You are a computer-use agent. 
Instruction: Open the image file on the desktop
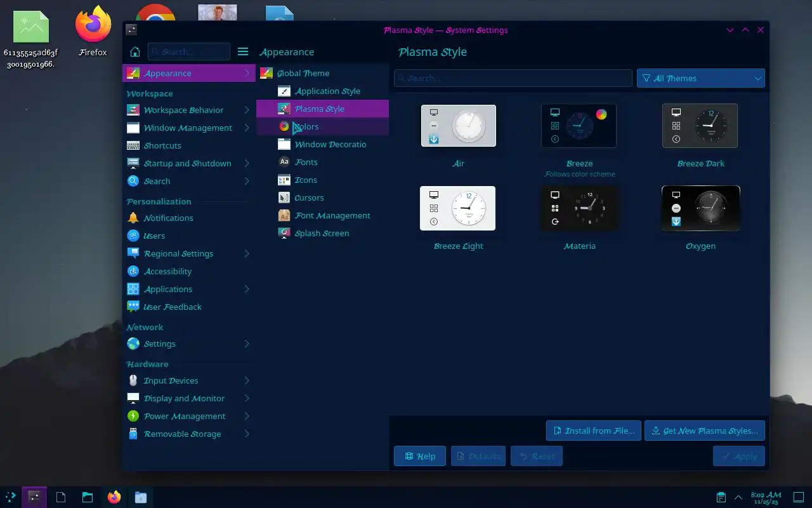30,38
